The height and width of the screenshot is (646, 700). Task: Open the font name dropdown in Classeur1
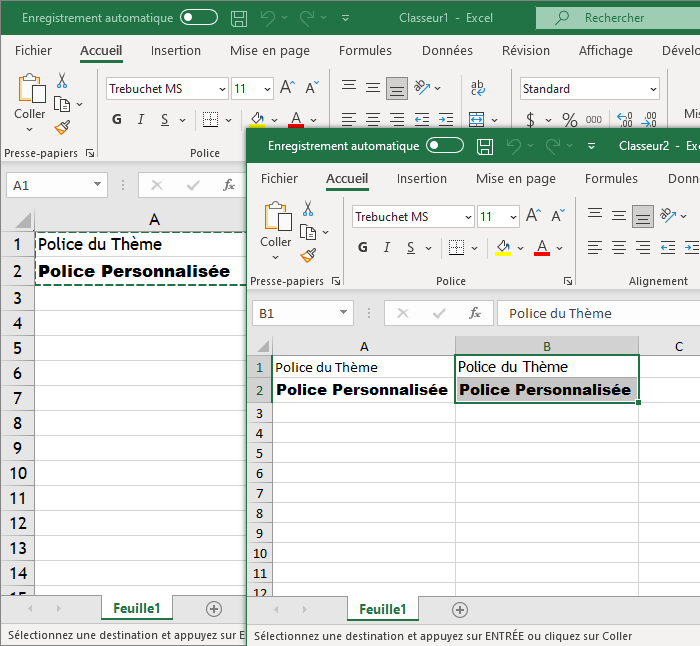pyautogui.click(x=222, y=89)
